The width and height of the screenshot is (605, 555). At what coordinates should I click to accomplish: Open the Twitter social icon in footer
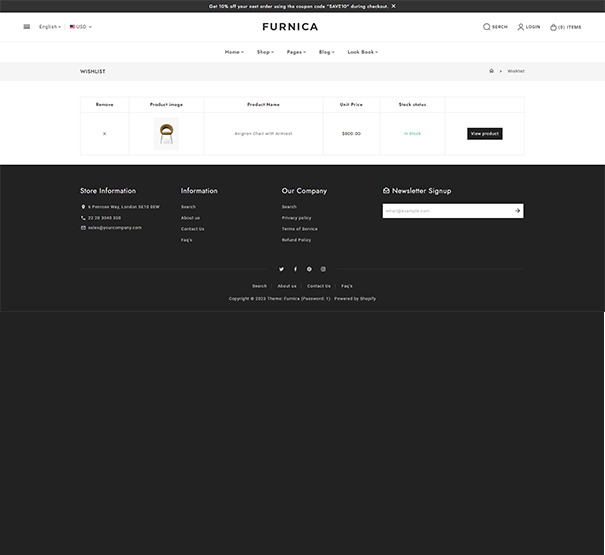point(281,269)
